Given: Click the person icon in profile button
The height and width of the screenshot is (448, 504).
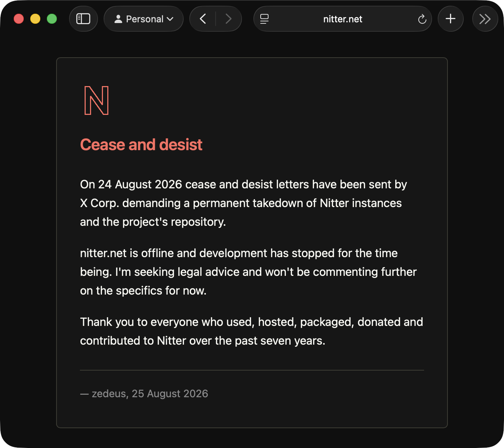Looking at the screenshot, I should click(x=118, y=19).
